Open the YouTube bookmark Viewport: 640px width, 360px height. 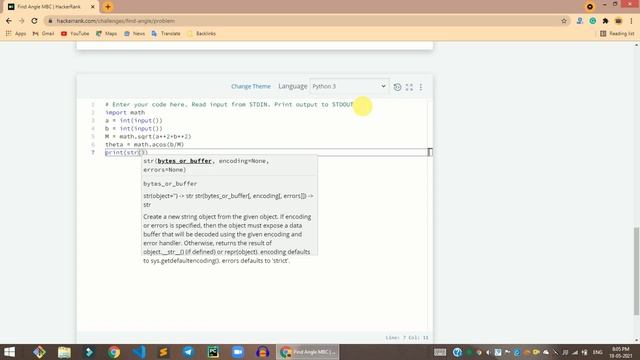75,33
